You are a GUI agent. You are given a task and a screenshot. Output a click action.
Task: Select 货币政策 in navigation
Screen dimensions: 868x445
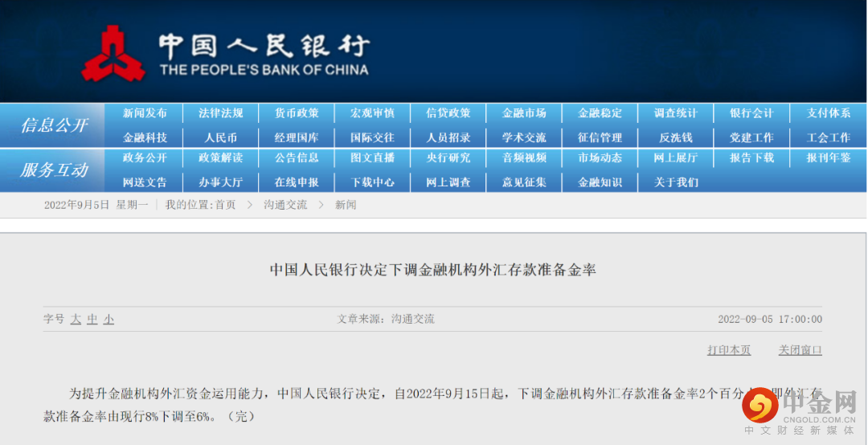[x=297, y=113]
